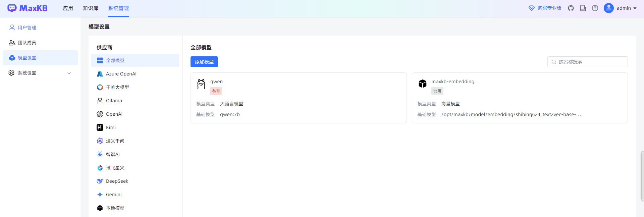The image size is (644, 217).
Task: Select the OpenAI provider icon
Action: click(100, 114)
